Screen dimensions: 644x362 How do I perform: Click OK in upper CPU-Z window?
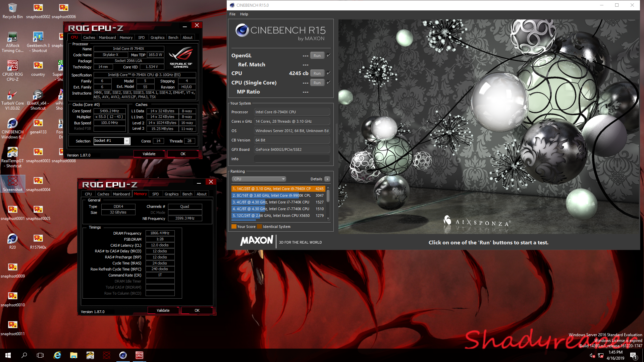point(183,154)
